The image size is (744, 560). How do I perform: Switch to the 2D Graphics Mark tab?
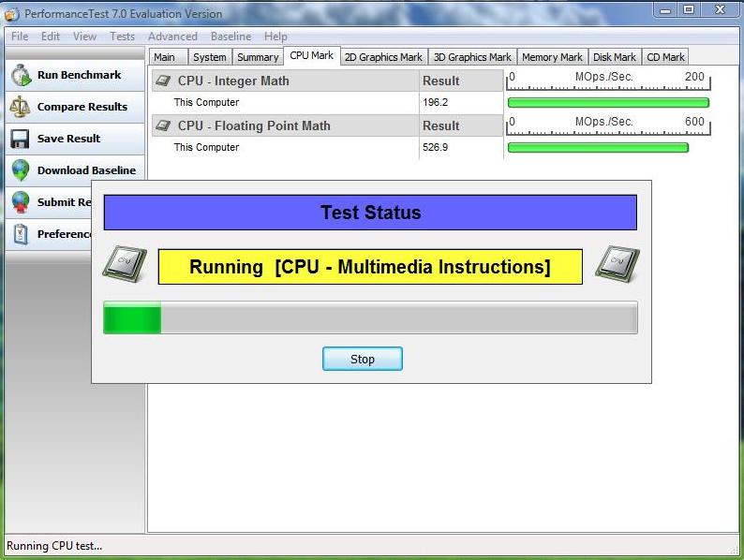point(383,57)
